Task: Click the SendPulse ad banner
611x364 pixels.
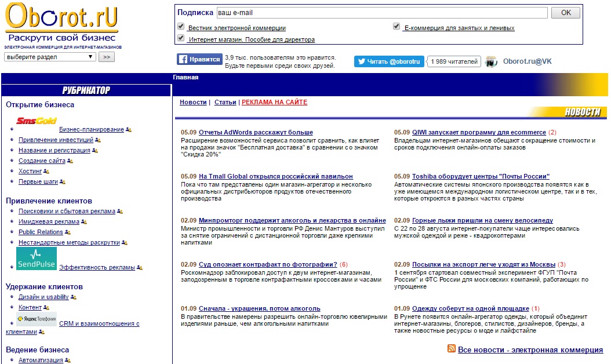Action: (37, 259)
